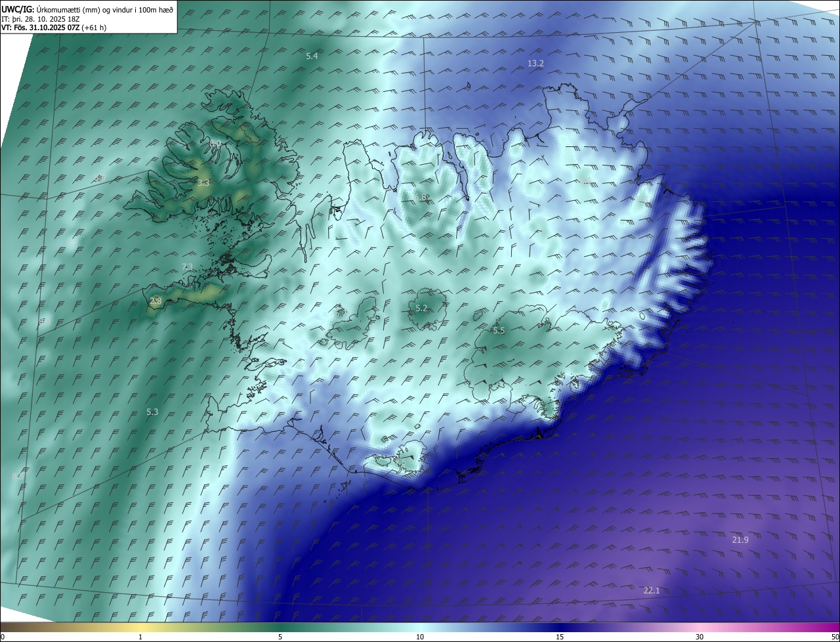This screenshot has width=840, height=642.
Task: Click the valid time line 'VT: Fös. 31.10.2025 07Z (+61 h)'
Action: point(54,28)
